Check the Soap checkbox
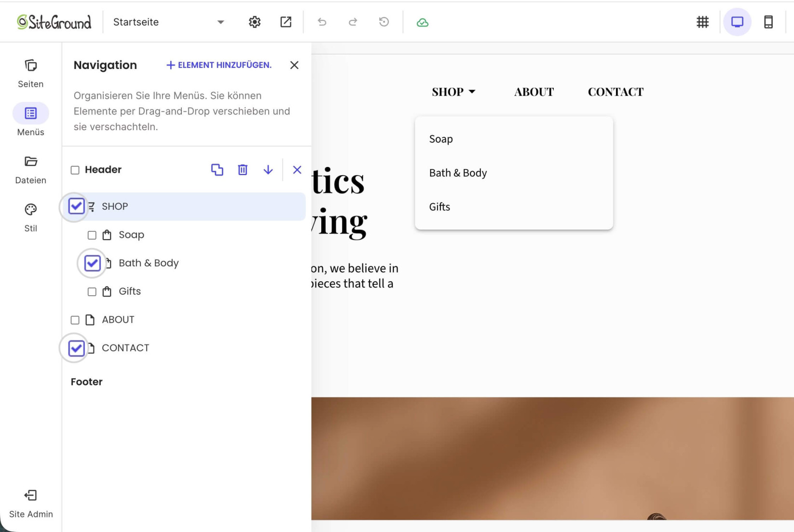Viewport: 794px width, 532px height. pos(92,235)
